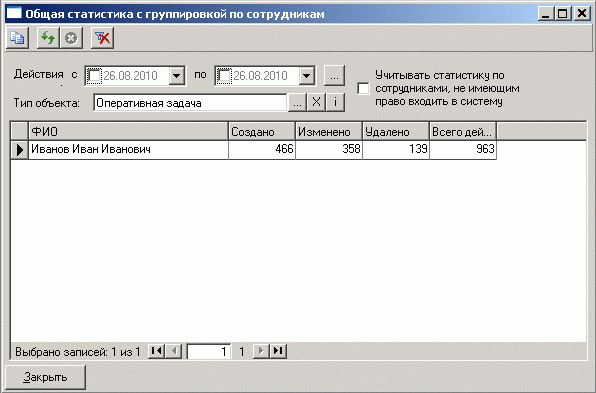This screenshot has width=596, height=393.
Task: Open object type selection ellipsis button
Action: tap(297, 103)
